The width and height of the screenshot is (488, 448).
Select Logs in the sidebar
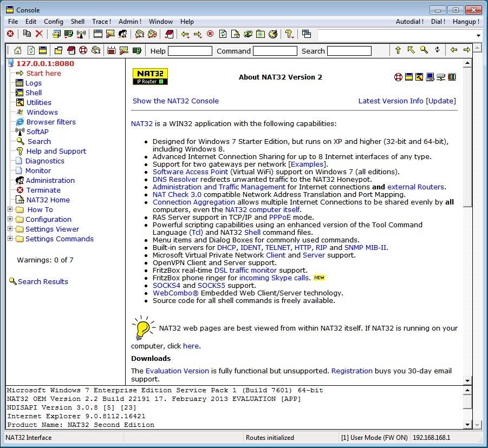(33, 83)
